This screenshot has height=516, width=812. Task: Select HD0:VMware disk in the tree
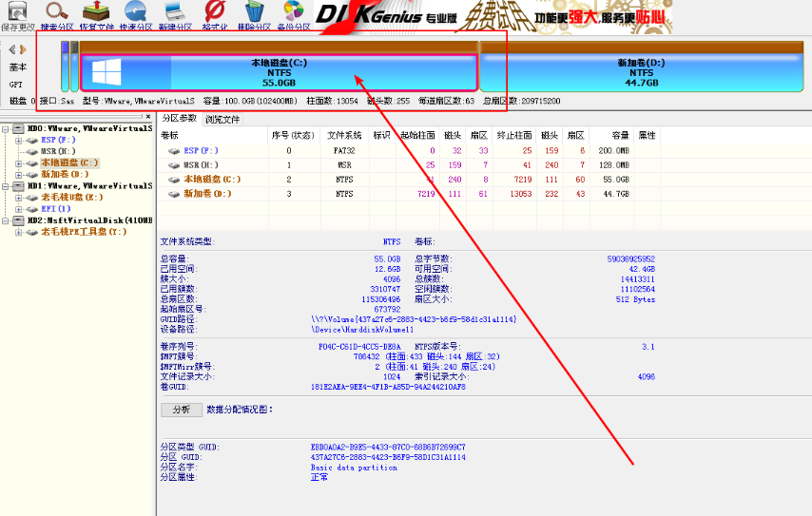click(x=90, y=128)
